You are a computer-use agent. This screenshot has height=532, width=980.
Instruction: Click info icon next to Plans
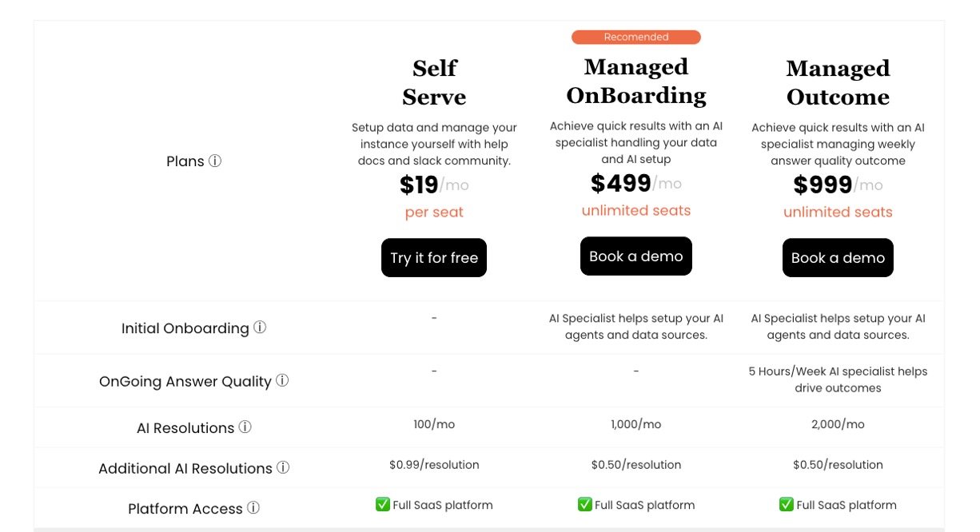click(215, 161)
